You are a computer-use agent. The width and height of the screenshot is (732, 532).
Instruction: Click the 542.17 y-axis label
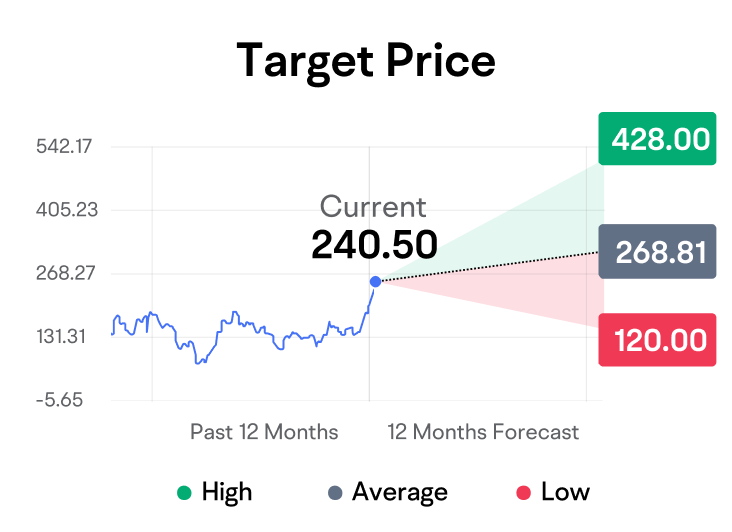coord(65,147)
